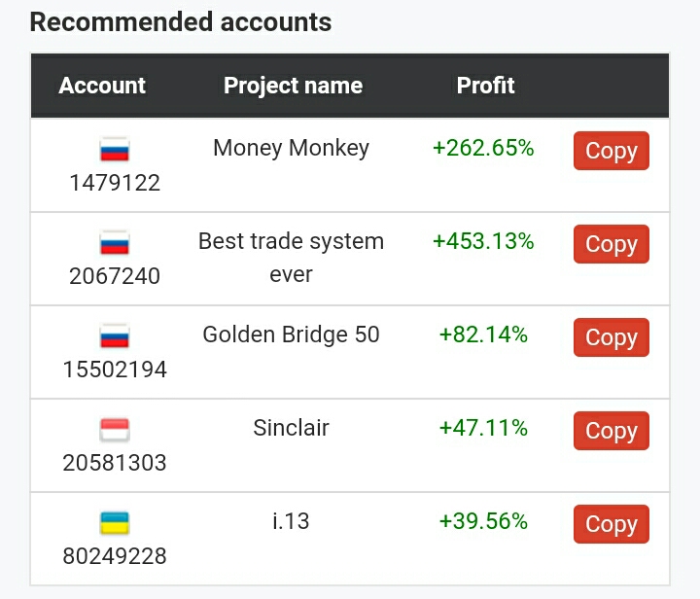Copy the Money Monkey account

pyautogui.click(x=612, y=151)
